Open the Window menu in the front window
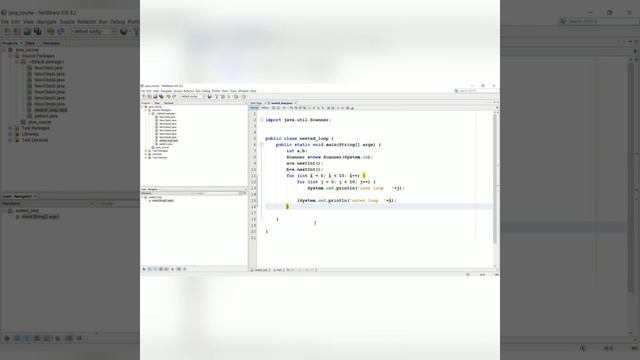 coord(243,91)
